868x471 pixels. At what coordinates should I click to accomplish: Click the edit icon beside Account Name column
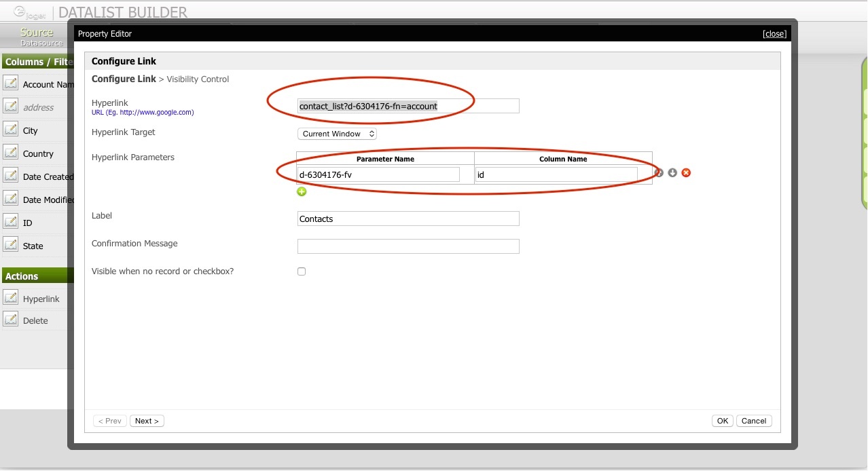(10, 83)
